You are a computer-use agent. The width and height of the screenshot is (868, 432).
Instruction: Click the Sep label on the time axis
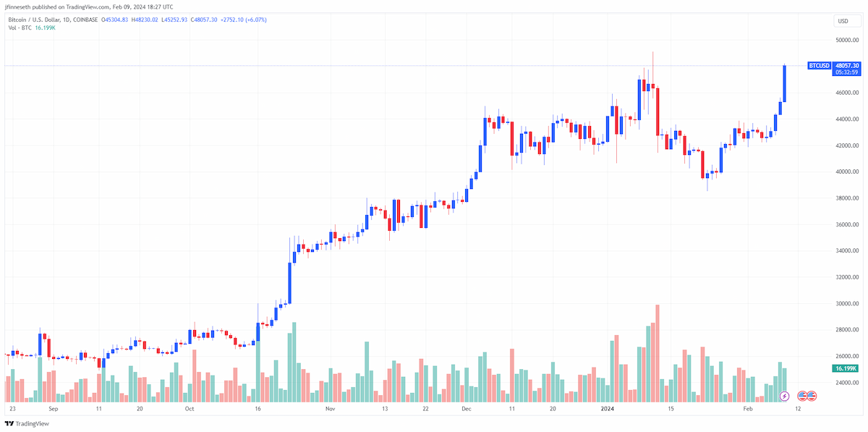(x=52, y=409)
